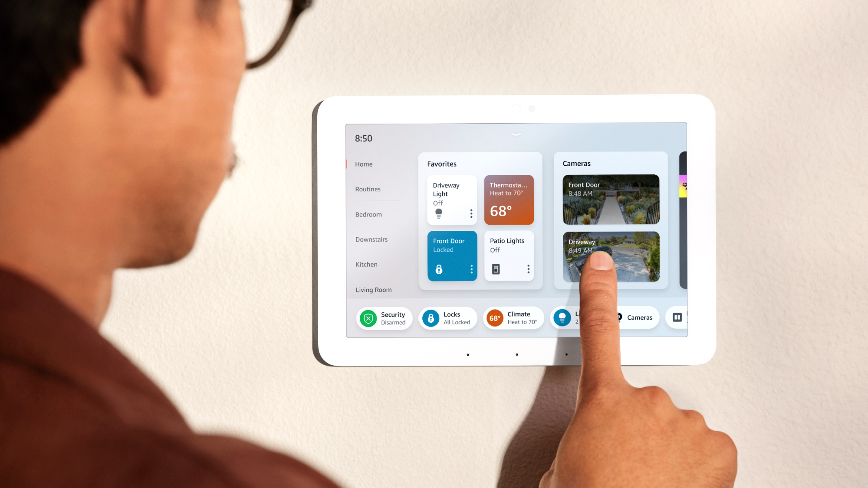Tap the Patio Lights panel icon

point(495,268)
